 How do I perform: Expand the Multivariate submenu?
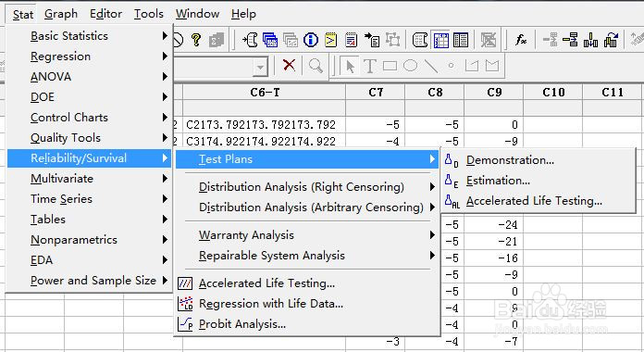click(x=89, y=179)
